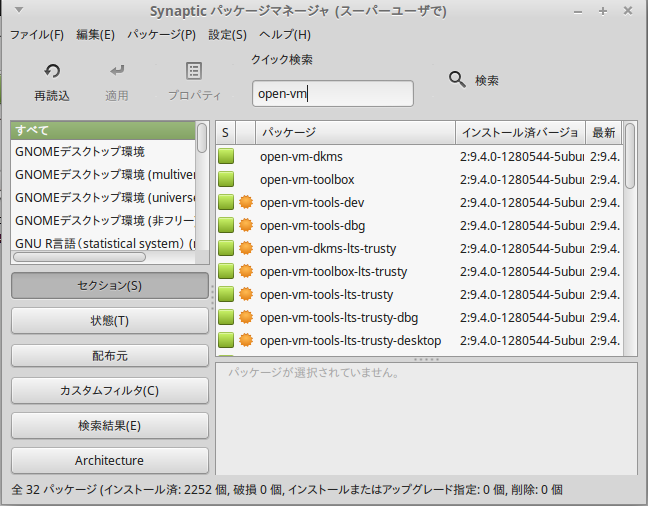The width and height of the screenshot is (648, 506).
Task: Click the 状態(T) button
Action: point(110,320)
